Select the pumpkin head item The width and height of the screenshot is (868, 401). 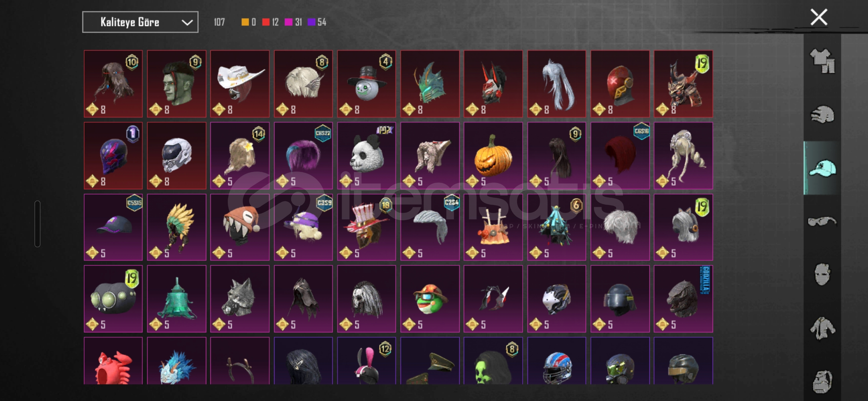pos(493,156)
